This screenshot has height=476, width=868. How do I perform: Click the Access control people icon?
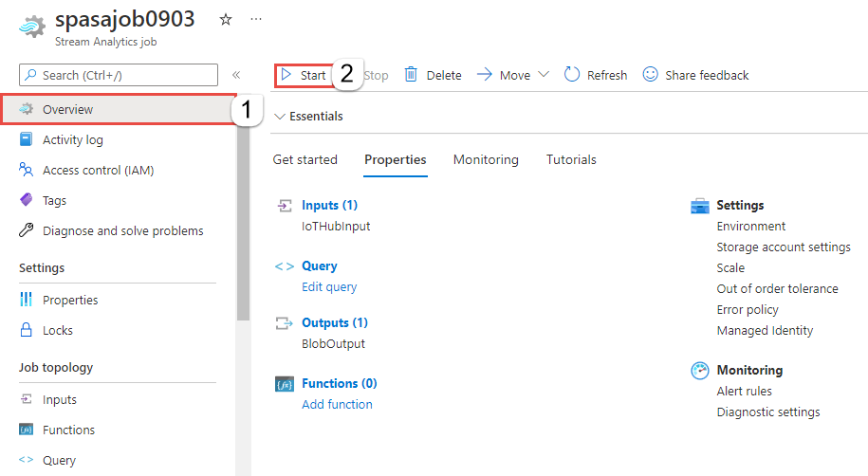coord(26,170)
